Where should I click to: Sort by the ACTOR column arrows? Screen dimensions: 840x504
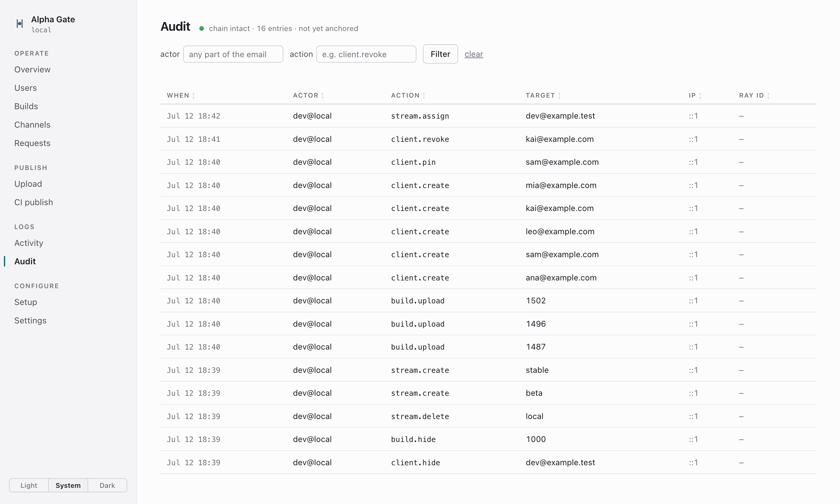tap(322, 96)
